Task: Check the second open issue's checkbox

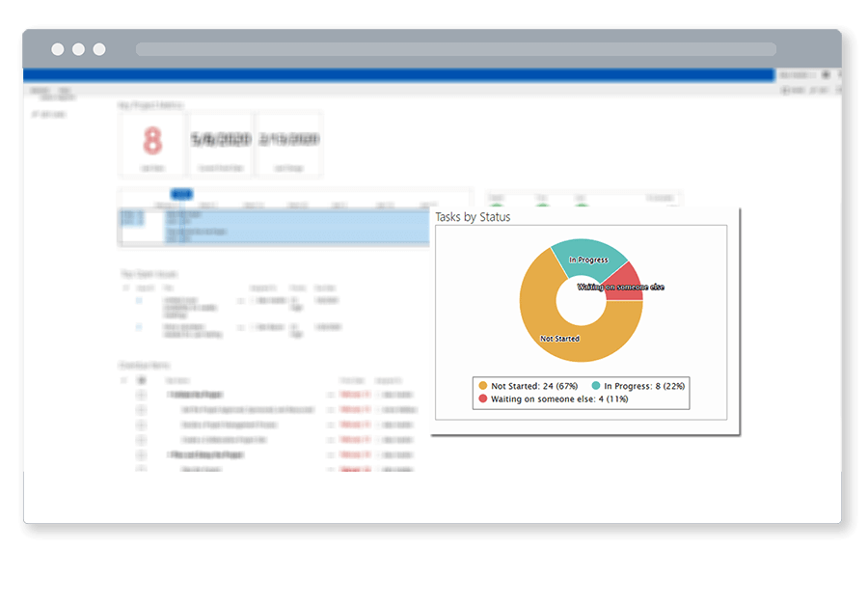Action: 138,327
